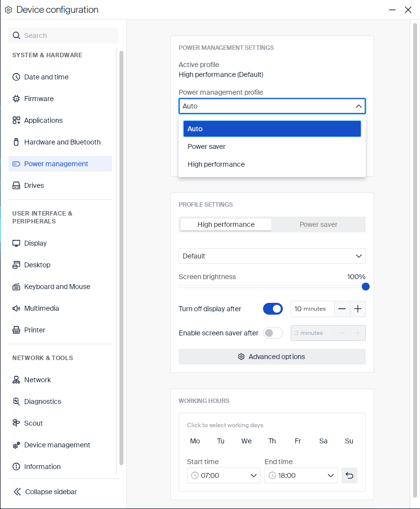Open the Default profile settings dropdown

[272, 256]
